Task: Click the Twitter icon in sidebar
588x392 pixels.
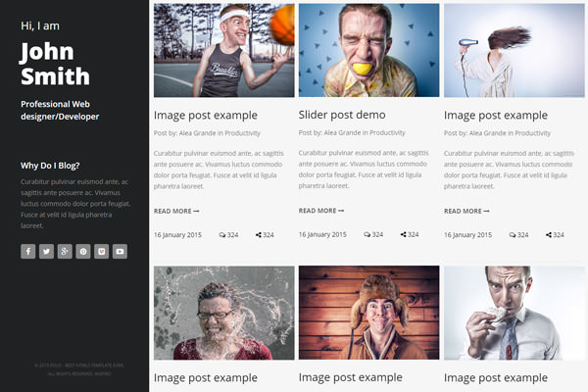Action: tap(46, 251)
